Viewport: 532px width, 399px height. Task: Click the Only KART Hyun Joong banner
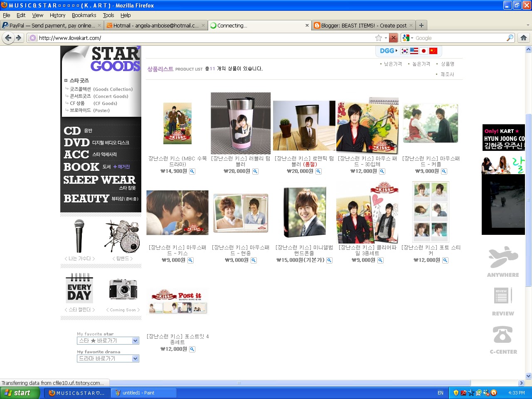(x=504, y=138)
